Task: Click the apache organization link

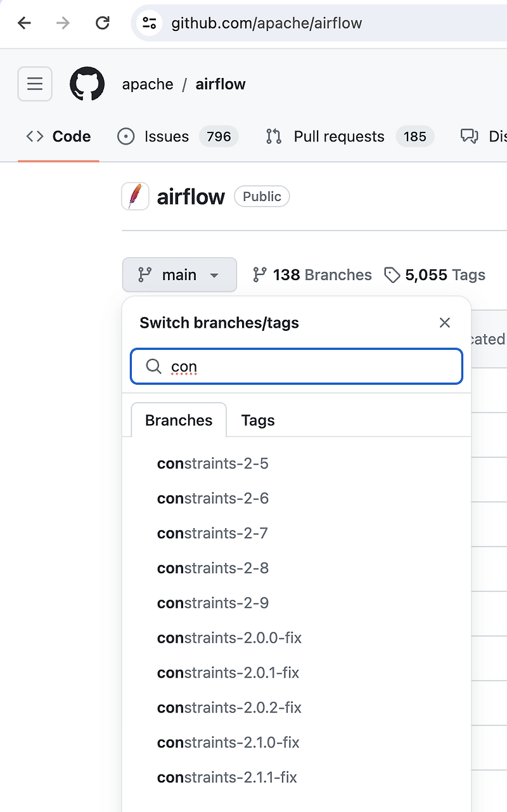Action: coord(148,84)
